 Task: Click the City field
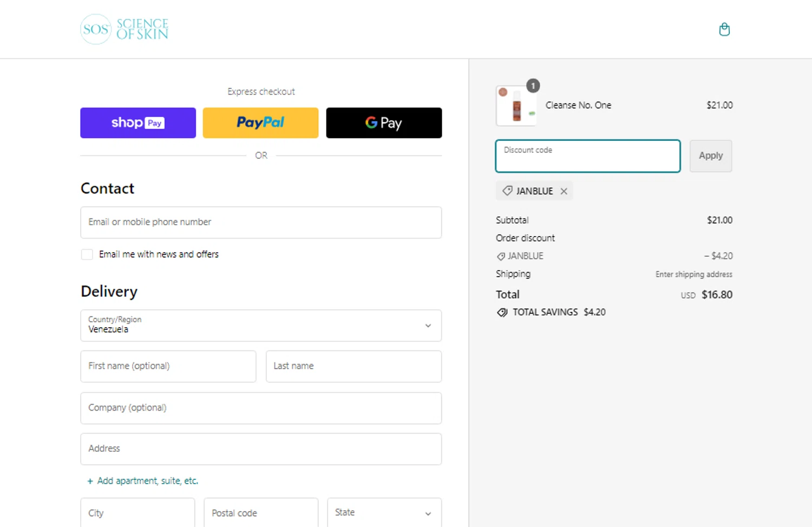[x=137, y=513]
